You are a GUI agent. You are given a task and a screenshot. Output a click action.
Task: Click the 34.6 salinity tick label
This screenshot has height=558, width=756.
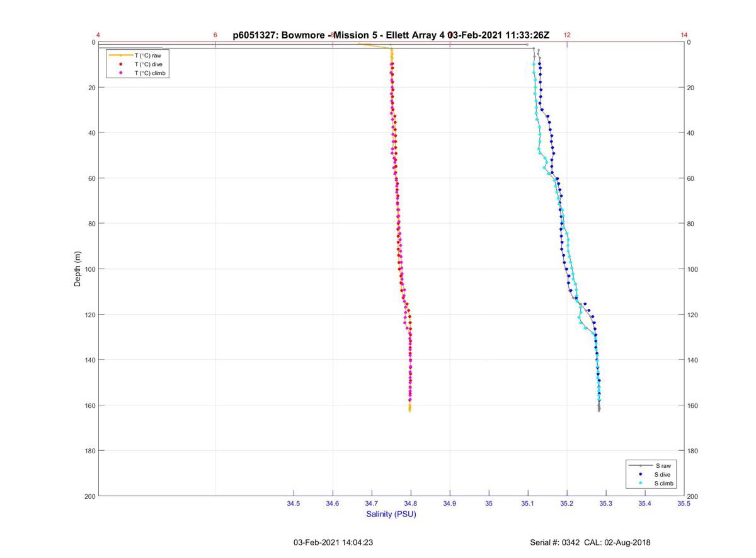(333, 503)
